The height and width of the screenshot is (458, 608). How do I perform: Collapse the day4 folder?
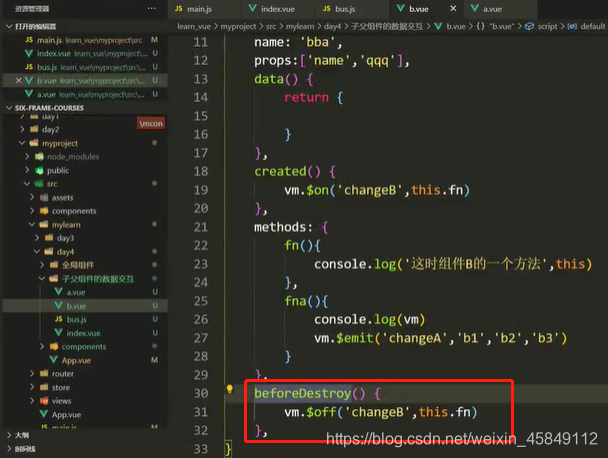(37, 252)
